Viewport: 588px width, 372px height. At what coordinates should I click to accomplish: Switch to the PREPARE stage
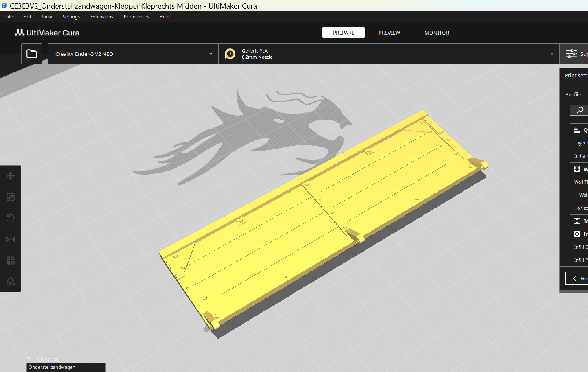343,33
